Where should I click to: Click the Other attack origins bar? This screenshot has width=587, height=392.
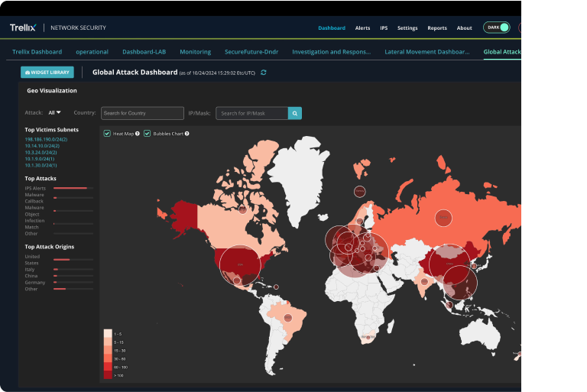(x=73, y=289)
